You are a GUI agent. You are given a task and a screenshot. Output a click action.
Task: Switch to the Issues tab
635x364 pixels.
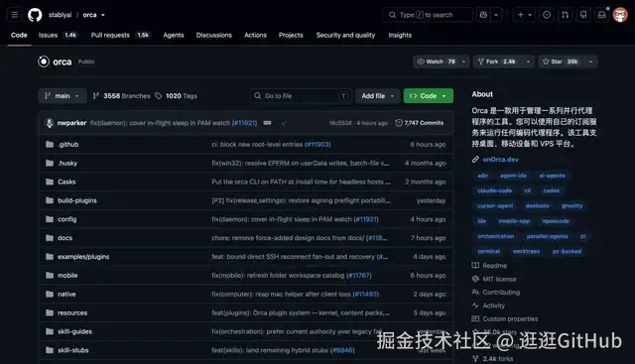point(58,36)
